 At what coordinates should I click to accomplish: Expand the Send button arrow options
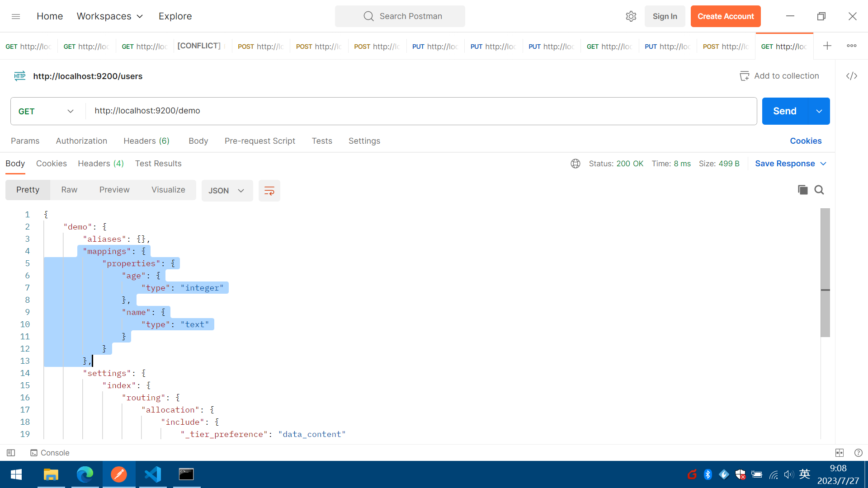tap(819, 111)
